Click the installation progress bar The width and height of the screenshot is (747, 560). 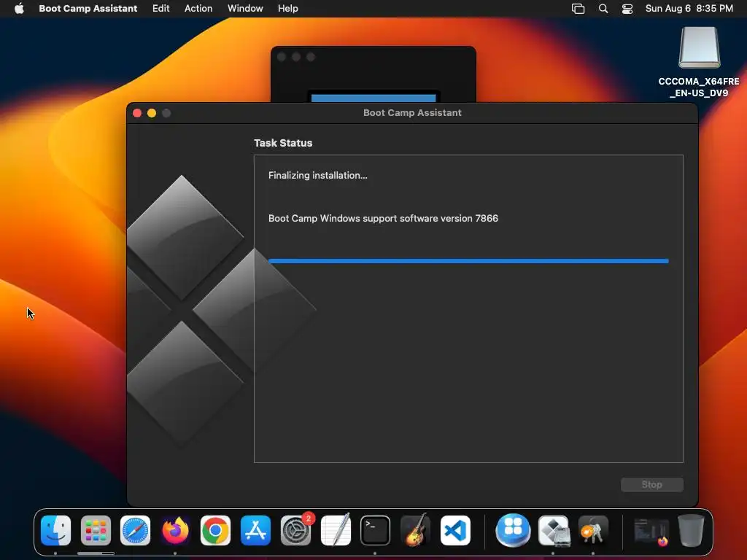[x=469, y=261]
